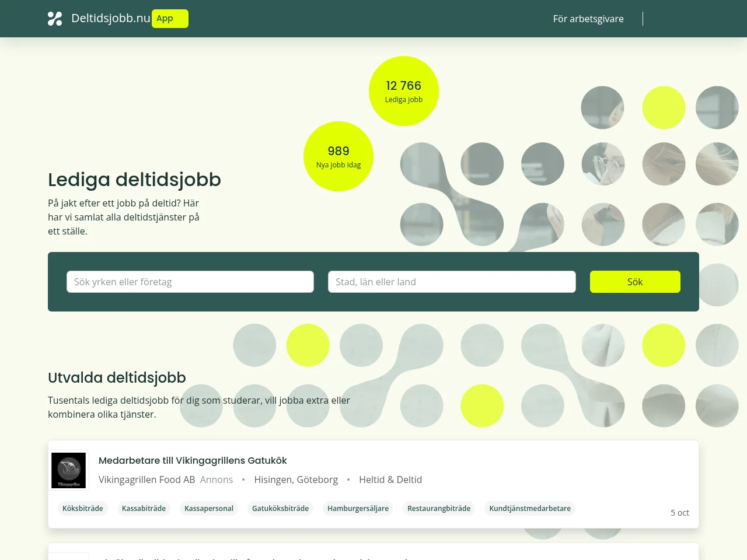Click the 5 oct date text
Viewport: 747px width, 560px height.
(x=680, y=513)
